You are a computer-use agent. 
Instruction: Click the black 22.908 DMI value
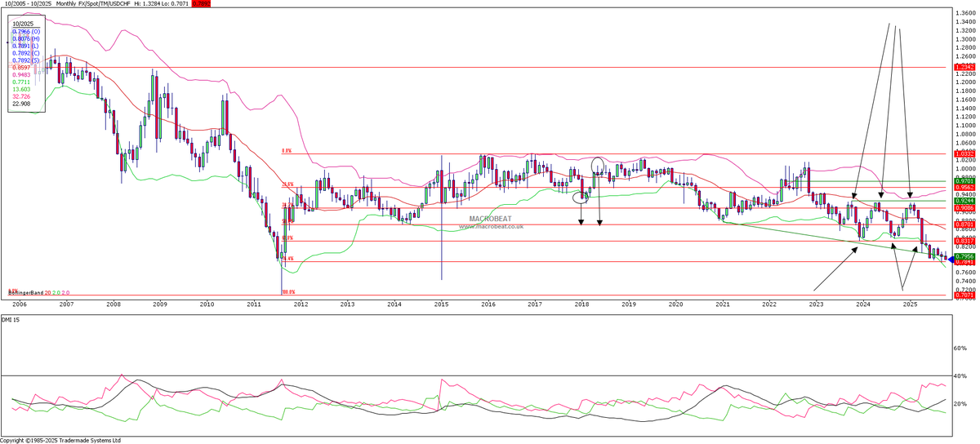click(x=21, y=104)
